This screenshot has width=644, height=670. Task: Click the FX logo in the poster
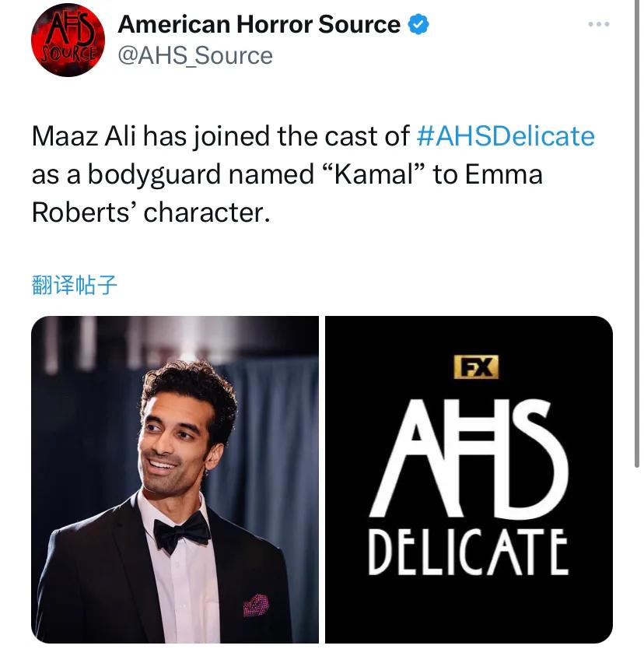(x=476, y=367)
